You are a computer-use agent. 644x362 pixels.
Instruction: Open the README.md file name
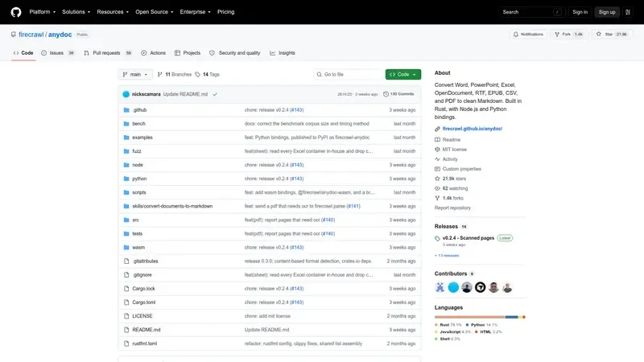pyautogui.click(x=147, y=330)
